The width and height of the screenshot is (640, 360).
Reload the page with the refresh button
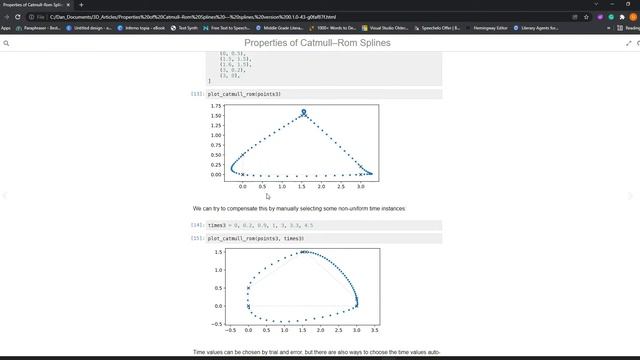(18, 17)
